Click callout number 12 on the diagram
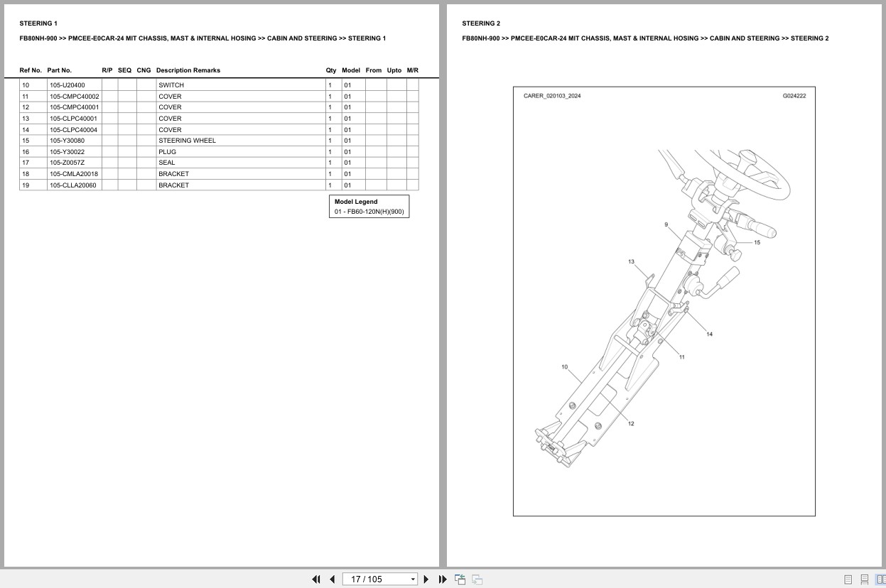 point(631,424)
